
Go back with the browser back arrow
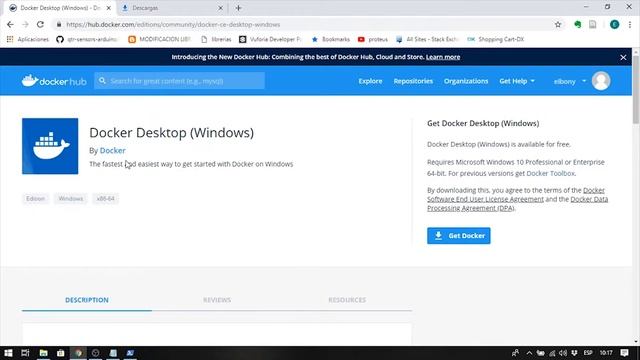[10, 24]
